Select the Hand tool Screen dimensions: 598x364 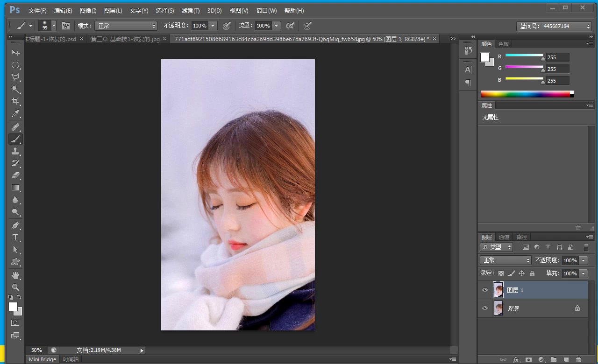[15, 275]
